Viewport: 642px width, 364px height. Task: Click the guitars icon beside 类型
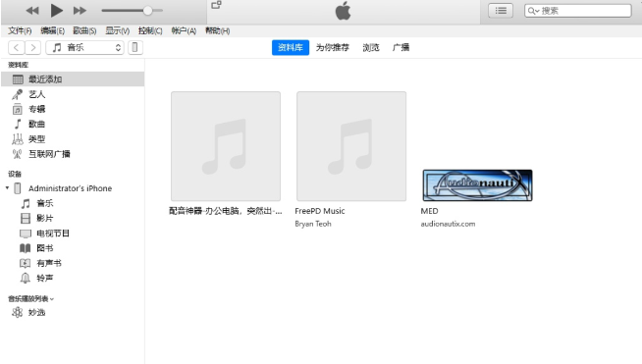[18, 139]
